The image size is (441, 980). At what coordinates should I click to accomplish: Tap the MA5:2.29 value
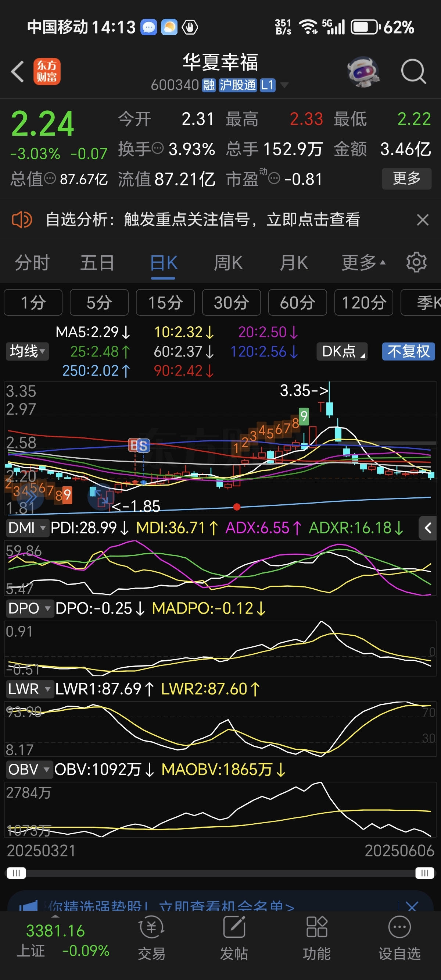tap(93, 332)
